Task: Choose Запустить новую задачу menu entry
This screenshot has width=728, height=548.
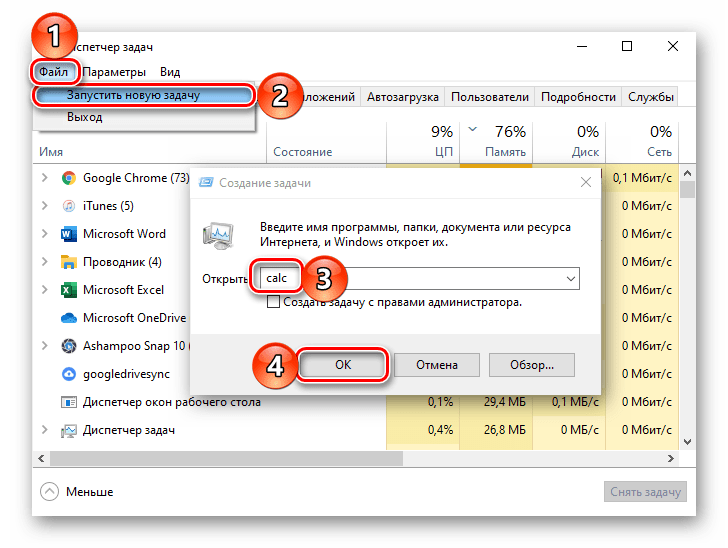Action: coord(144,95)
